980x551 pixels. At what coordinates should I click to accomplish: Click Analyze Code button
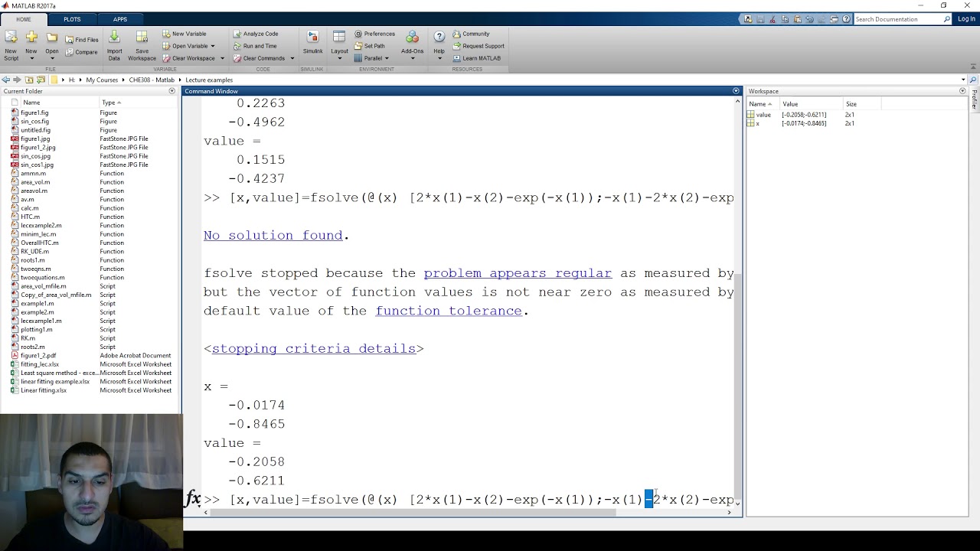pyautogui.click(x=256, y=34)
